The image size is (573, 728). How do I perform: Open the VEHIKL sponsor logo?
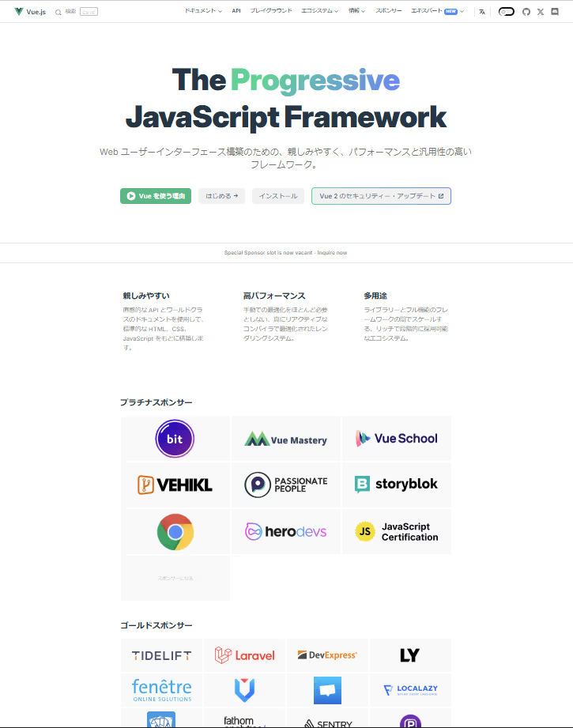pos(175,485)
